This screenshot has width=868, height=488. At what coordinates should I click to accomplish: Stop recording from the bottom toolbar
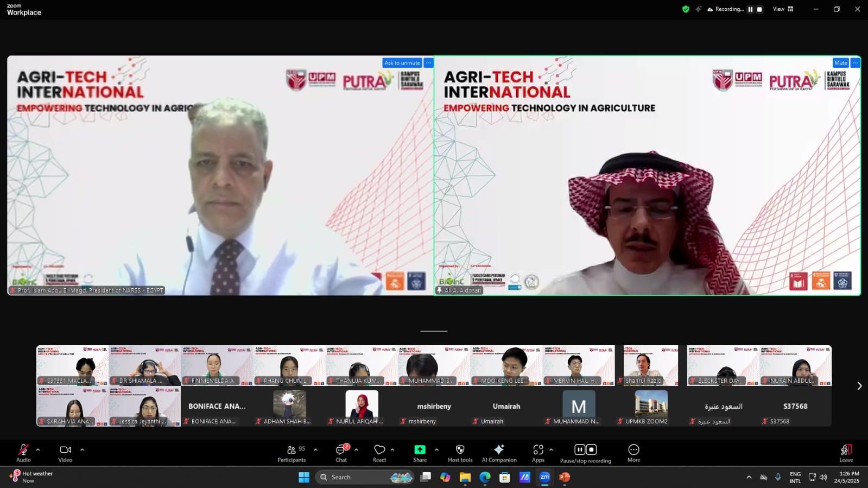tap(592, 449)
